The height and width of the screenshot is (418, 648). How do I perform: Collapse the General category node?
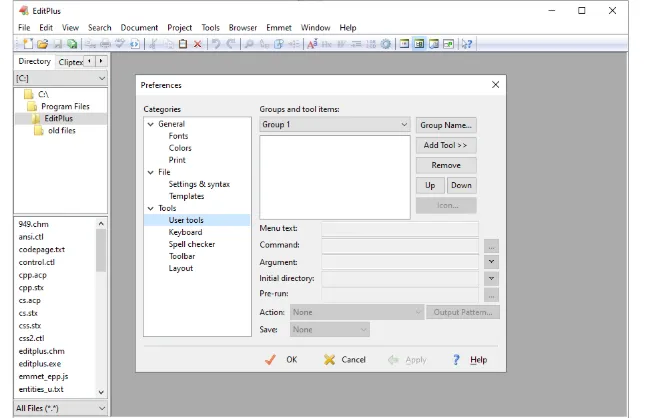pos(151,124)
